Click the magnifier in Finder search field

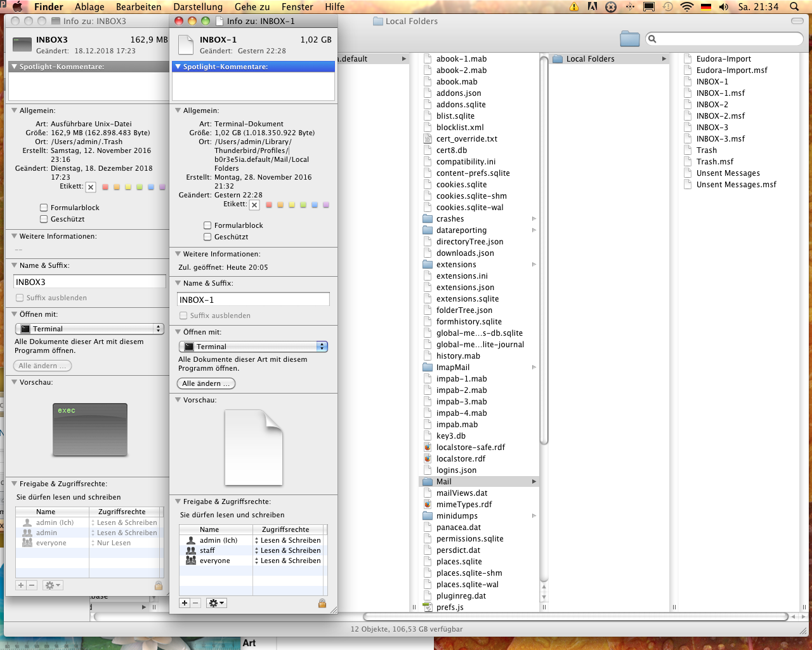[x=652, y=39]
